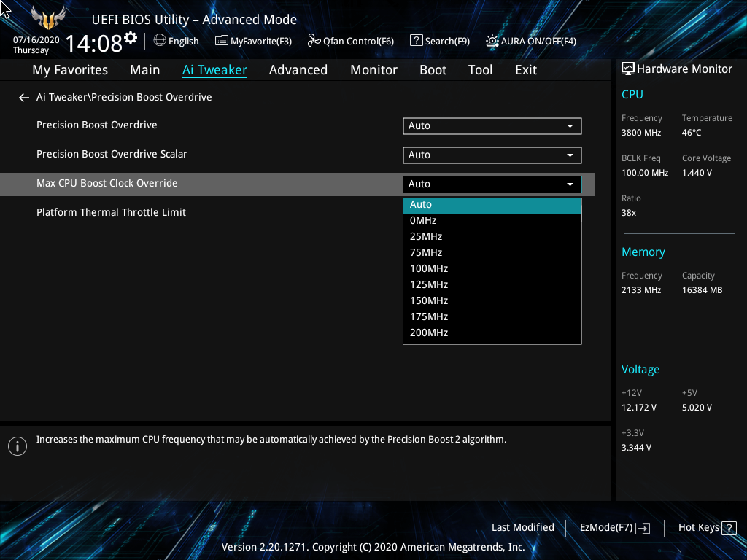Click English language button
747x560 pixels.
[183, 42]
